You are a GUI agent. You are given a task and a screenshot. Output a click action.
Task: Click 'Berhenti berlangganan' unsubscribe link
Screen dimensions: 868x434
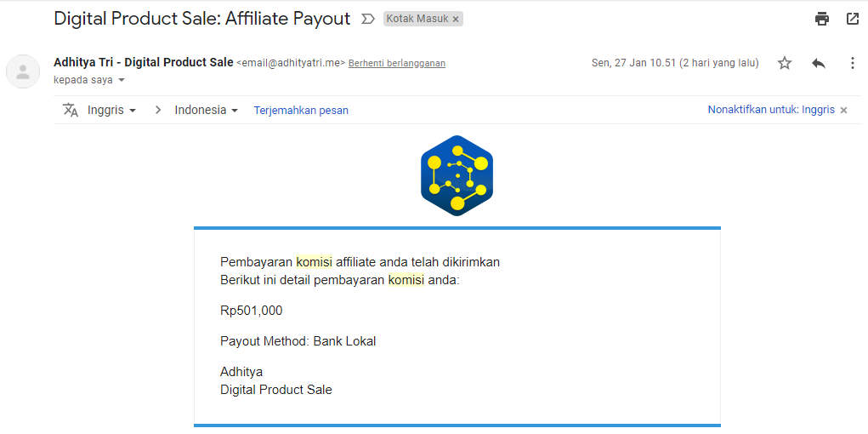click(x=397, y=63)
